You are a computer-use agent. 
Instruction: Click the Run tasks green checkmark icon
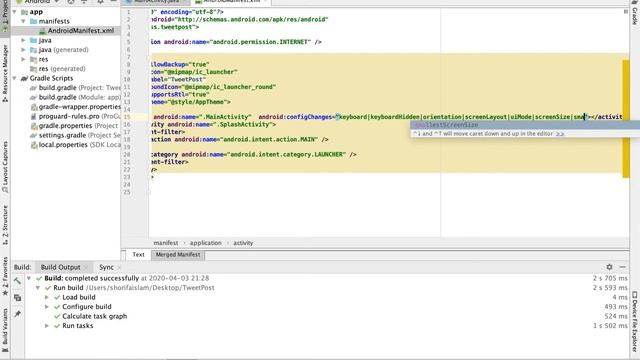[57, 326]
